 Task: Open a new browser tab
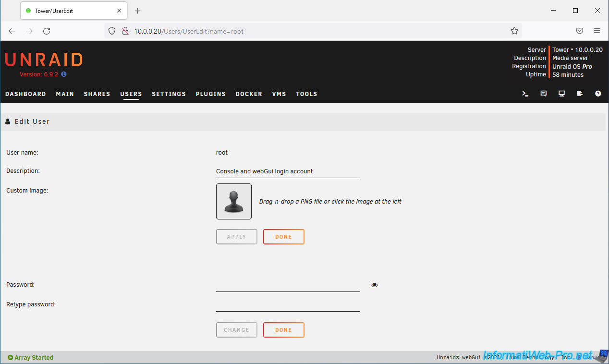click(x=138, y=11)
